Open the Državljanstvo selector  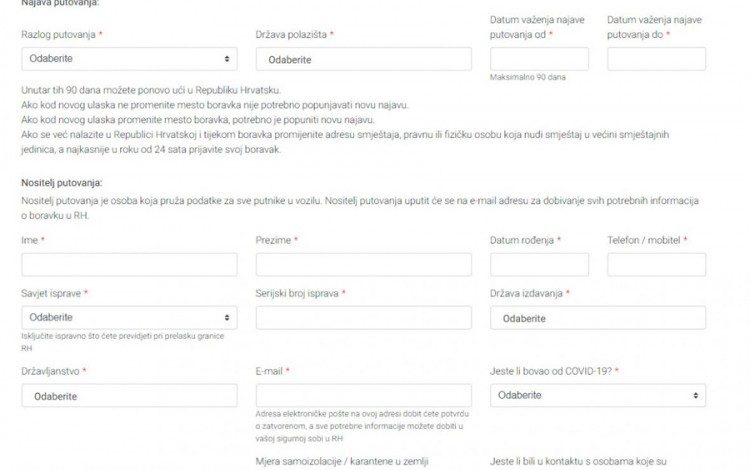129,396
